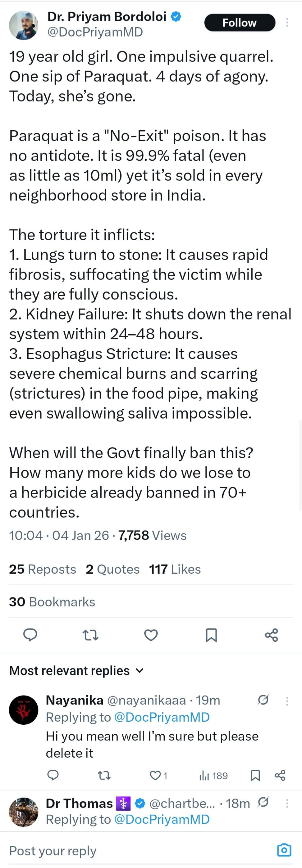Image resolution: width=302 pixels, height=868 pixels.
Task: View the 25 Reposts list
Action: click(43, 569)
